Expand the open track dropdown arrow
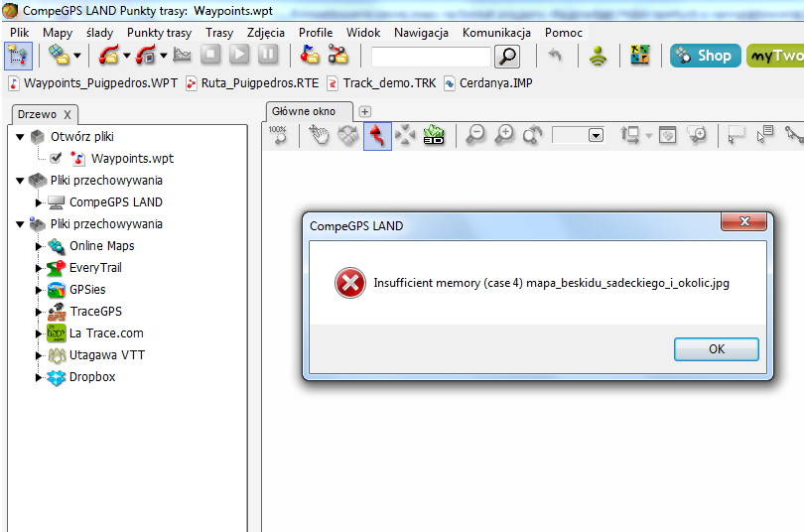804x532 pixels. 126,56
